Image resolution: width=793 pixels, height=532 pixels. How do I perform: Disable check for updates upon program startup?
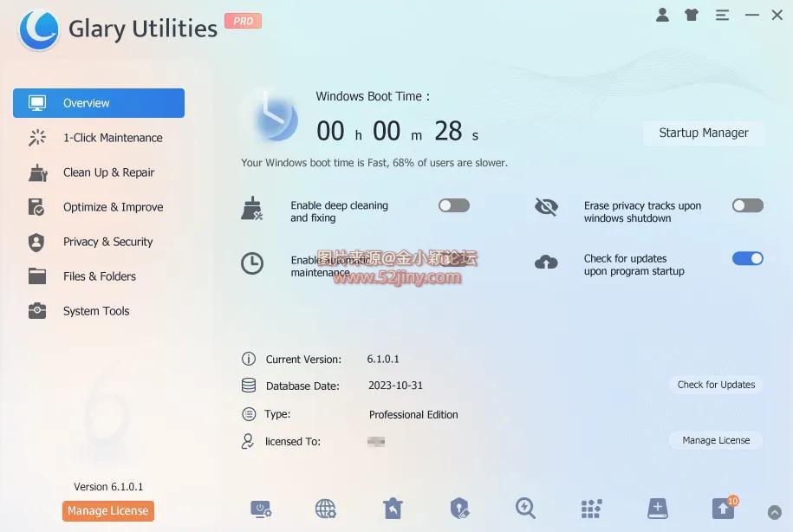pyautogui.click(x=746, y=258)
